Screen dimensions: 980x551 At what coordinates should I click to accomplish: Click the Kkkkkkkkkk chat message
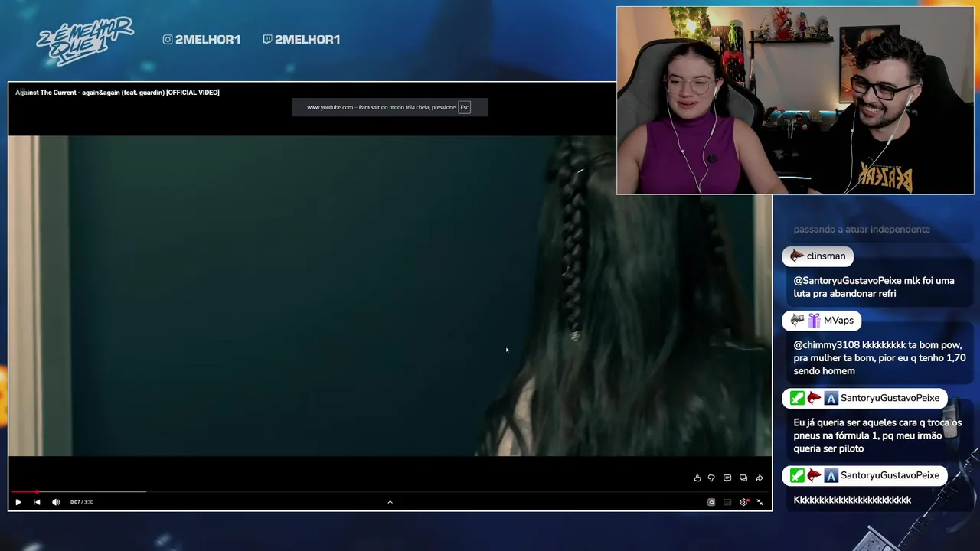click(852, 500)
